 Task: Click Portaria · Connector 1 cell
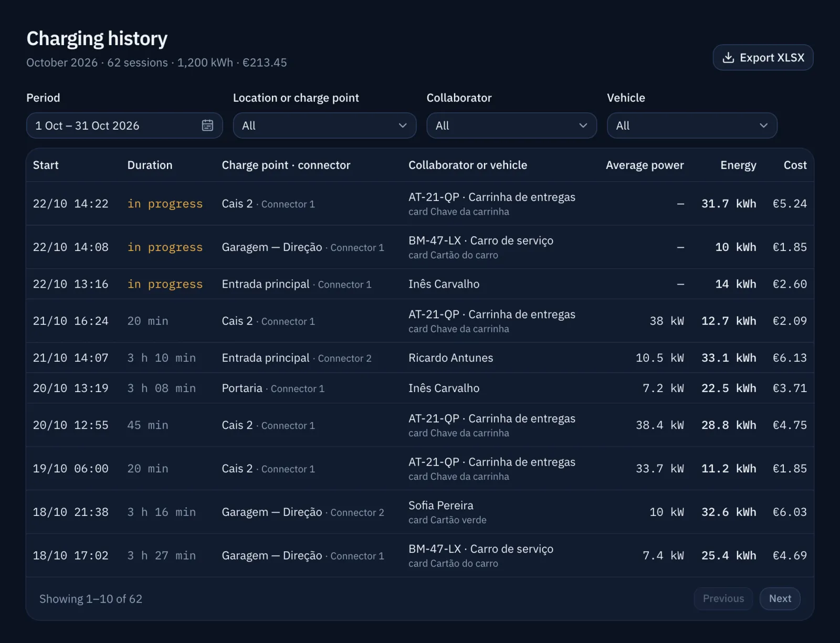(x=273, y=388)
